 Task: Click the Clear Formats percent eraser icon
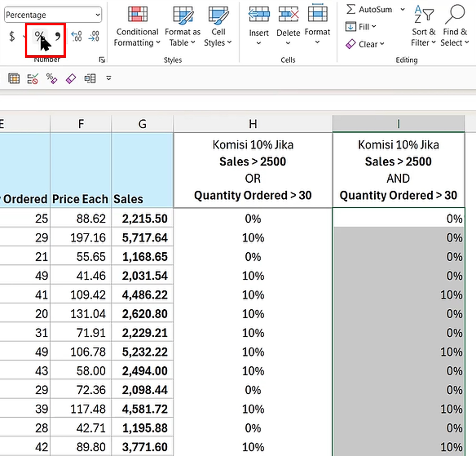(51, 79)
